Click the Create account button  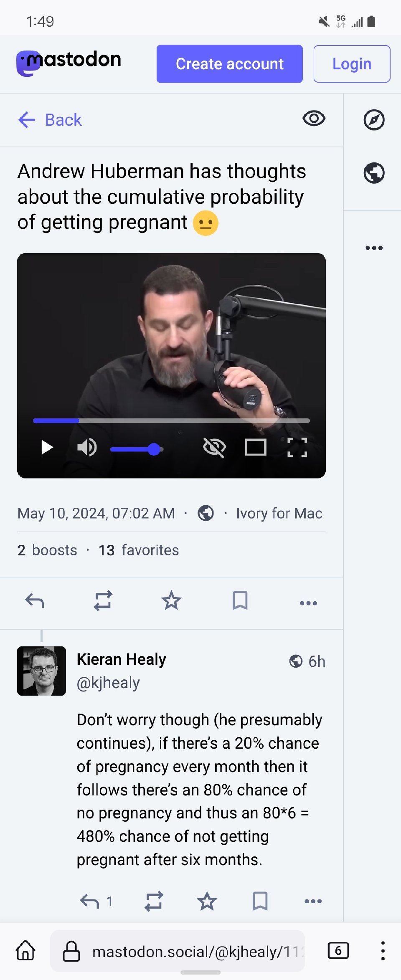pyautogui.click(x=229, y=64)
